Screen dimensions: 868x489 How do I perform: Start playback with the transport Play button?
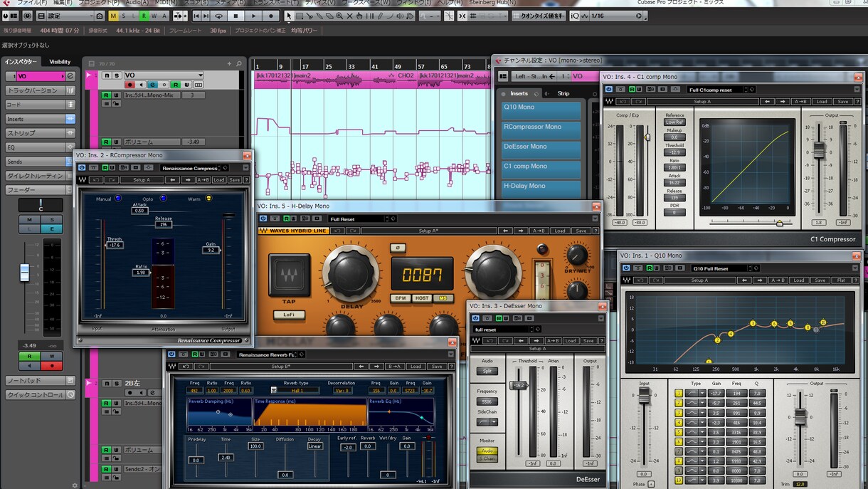pos(253,16)
